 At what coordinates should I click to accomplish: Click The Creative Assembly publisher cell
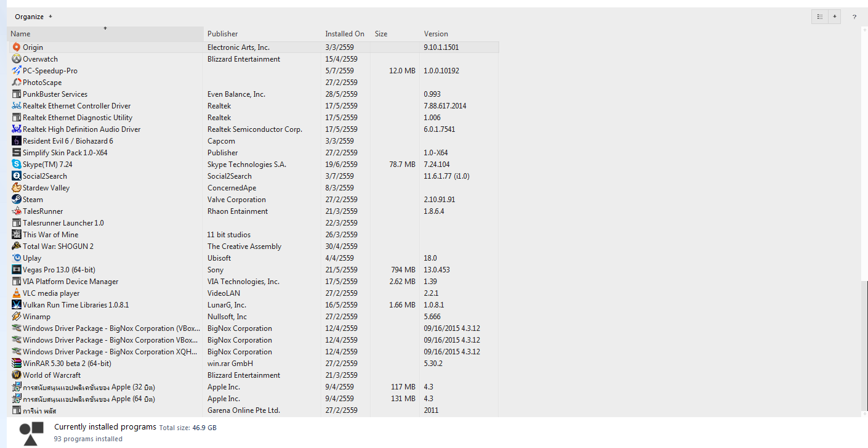coord(244,246)
